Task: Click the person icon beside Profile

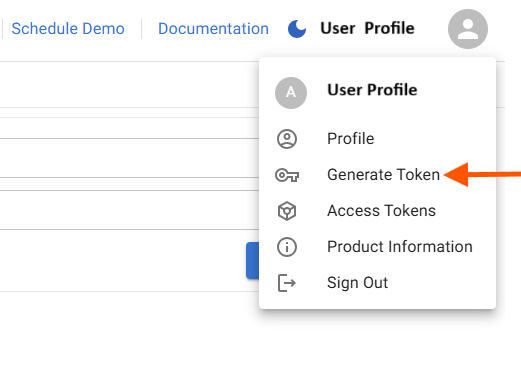Action: [287, 139]
